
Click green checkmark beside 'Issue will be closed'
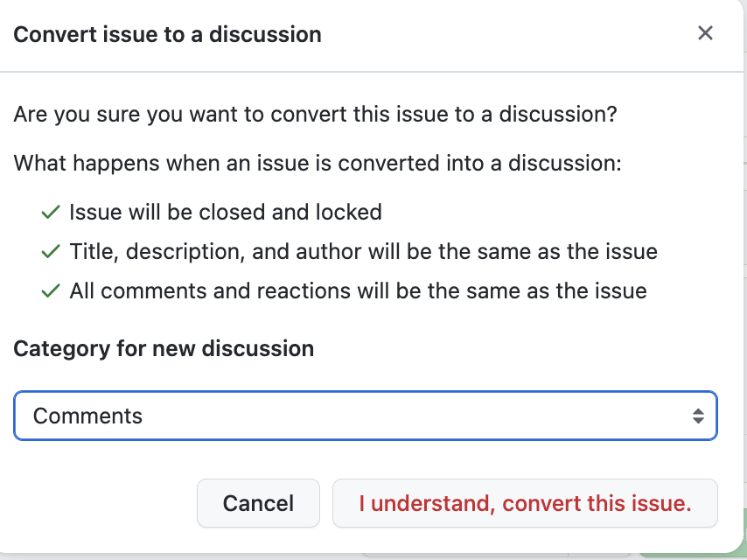[x=51, y=212]
